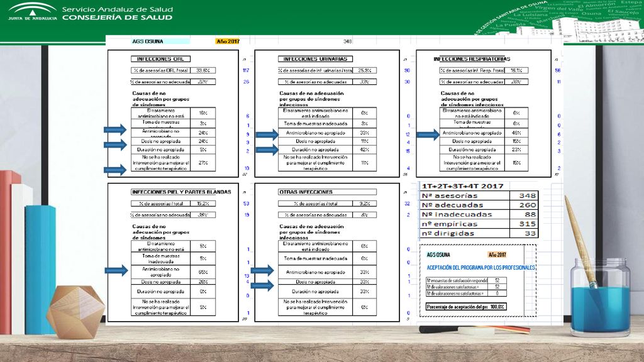The width and height of the screenshot is (644, 362).
Task: Select the '348' cell in the top row
Action: point(347,41)
